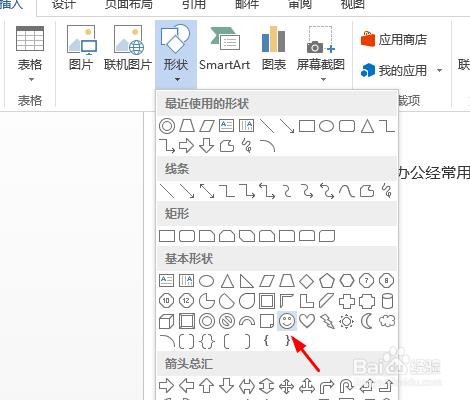The image size is (470, 400).
Task: Select the block arc shape
Action: coord(247,321)
